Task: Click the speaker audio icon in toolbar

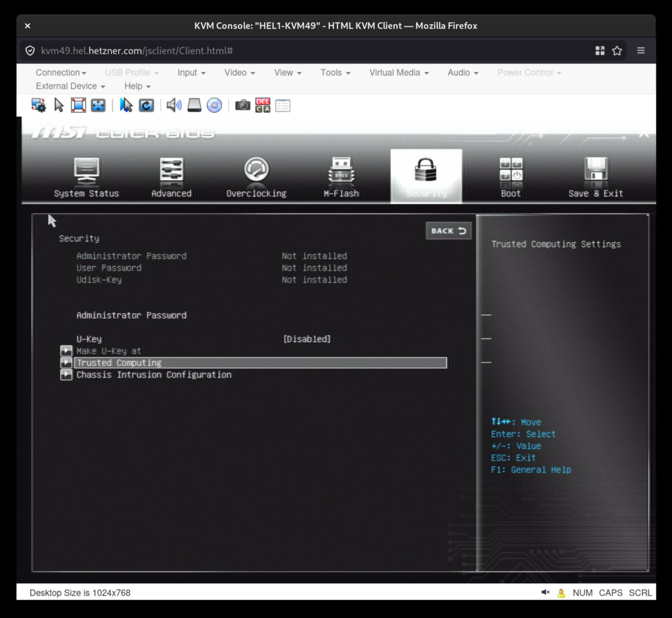Action: point(174,105)
